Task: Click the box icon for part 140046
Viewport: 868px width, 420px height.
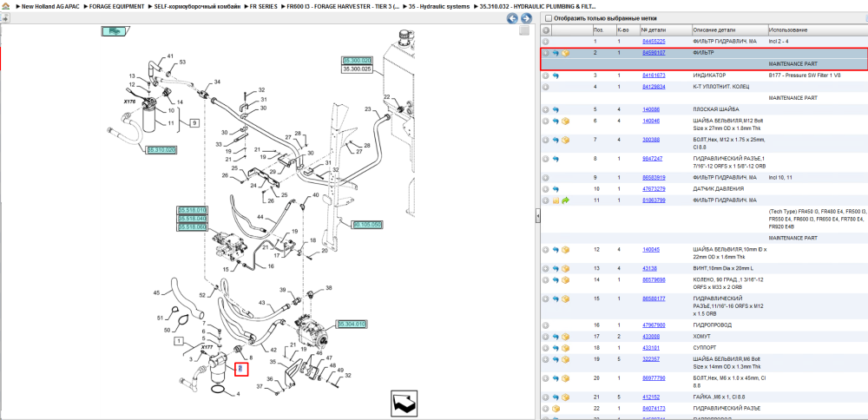Action: click(565, 121)
